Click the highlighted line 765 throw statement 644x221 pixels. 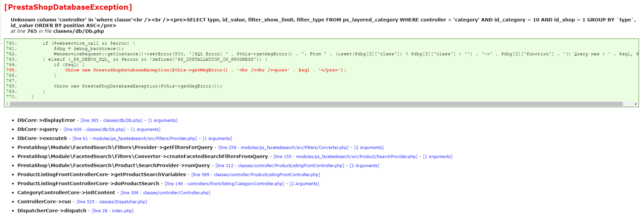(x=206, y=70)
